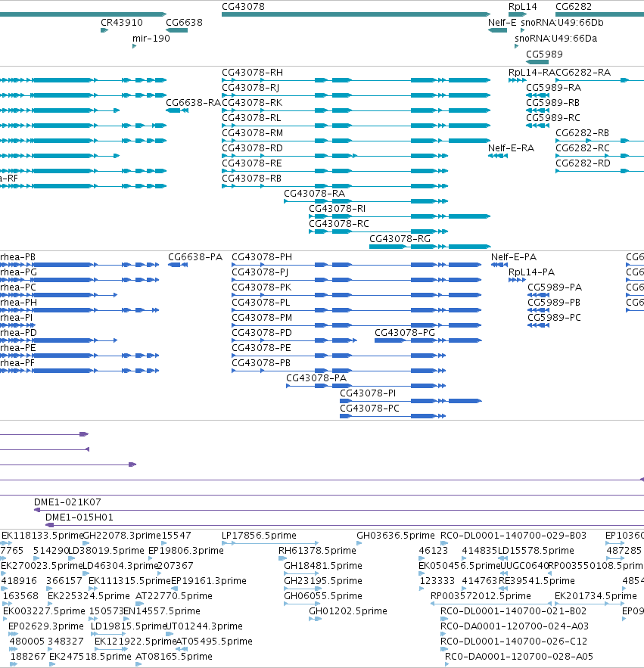Click the CG43078-RG transcript label
The width and height of the screenshot is (644, 668).
click(400, 238)
